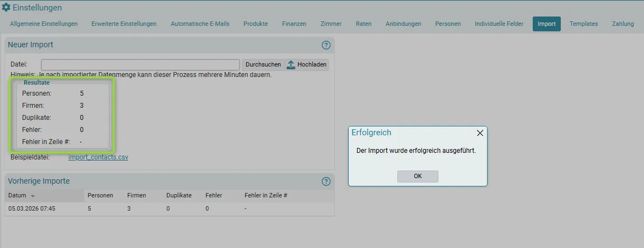The width and height of the screenshot is (644, 248).
Task: Click the Personen column header
Action: point(100,196)
